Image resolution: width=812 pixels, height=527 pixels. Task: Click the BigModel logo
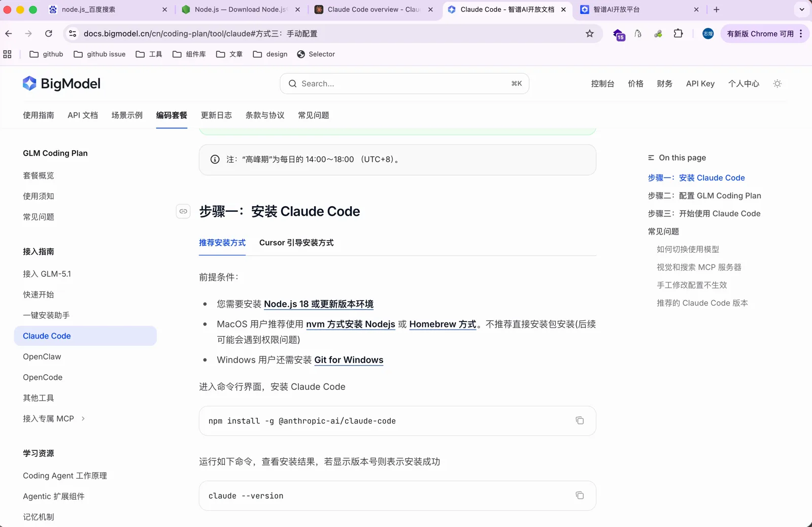coord(61,84)
